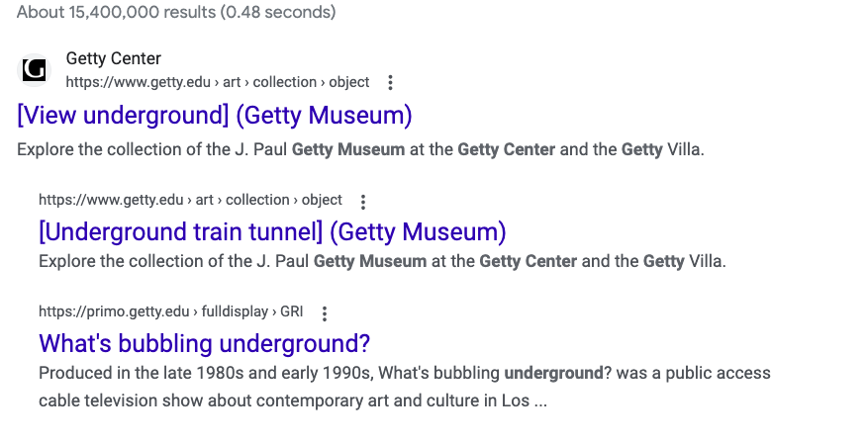Open the What's bubbling underground? result
This screenshot has width=868, height=443.
click(x=204, y=343)
